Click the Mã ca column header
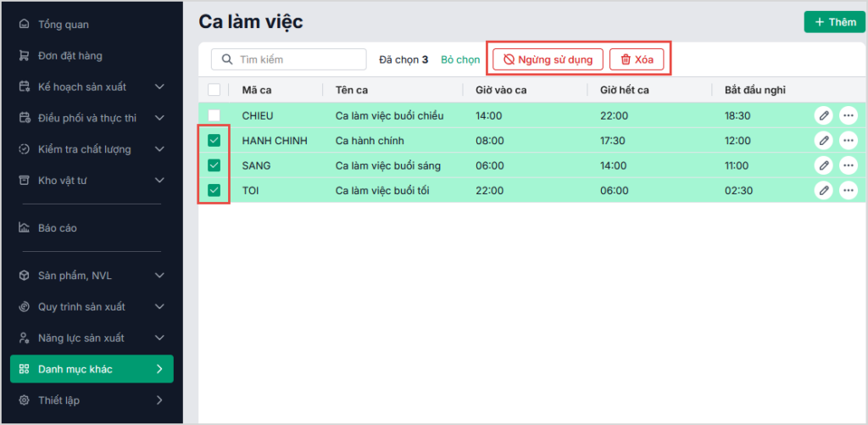This screenshot has width=868, height=425. point(257,90)
